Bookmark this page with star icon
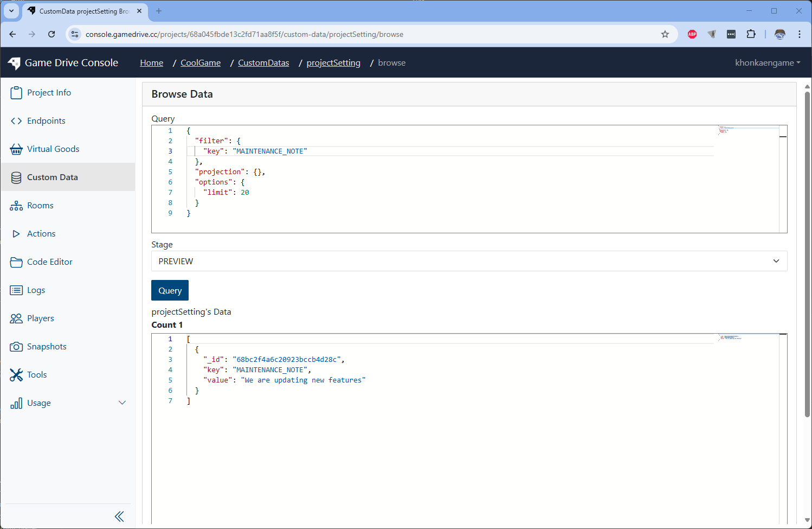 [x=665, y=34]
